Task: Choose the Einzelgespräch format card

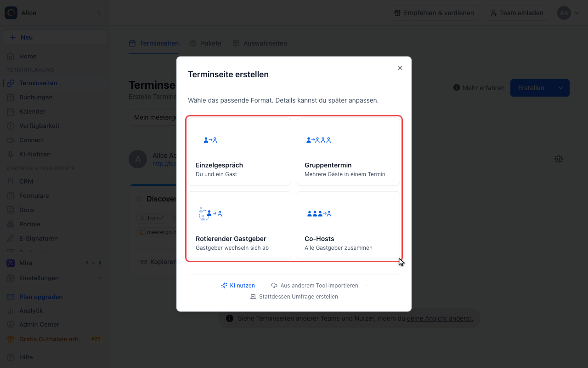Action: coord(239,151)
